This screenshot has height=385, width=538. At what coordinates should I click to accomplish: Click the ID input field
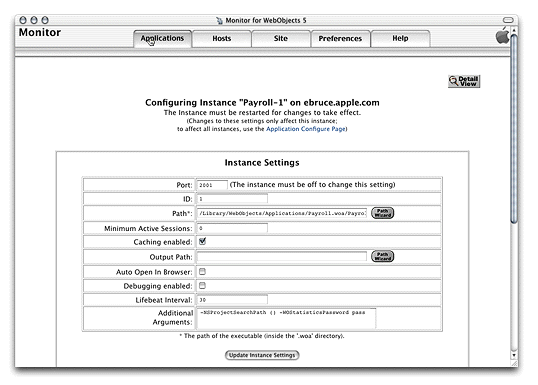232,199
